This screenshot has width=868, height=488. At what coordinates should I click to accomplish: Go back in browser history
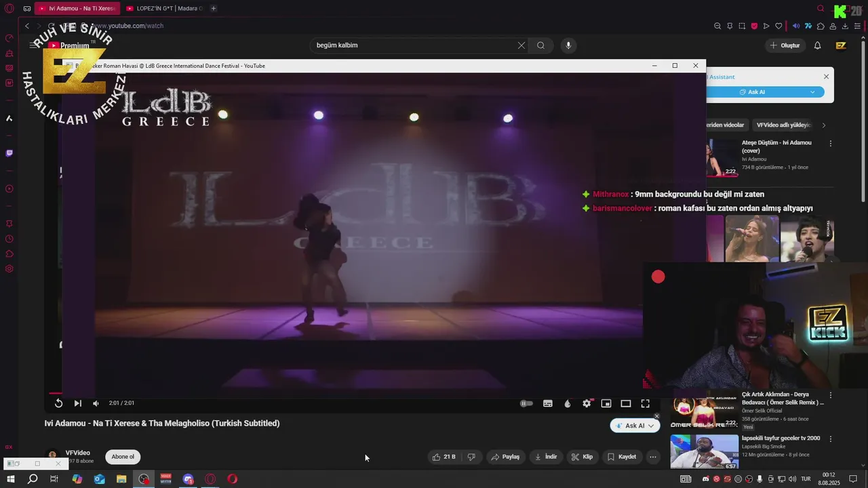point(27,26)
